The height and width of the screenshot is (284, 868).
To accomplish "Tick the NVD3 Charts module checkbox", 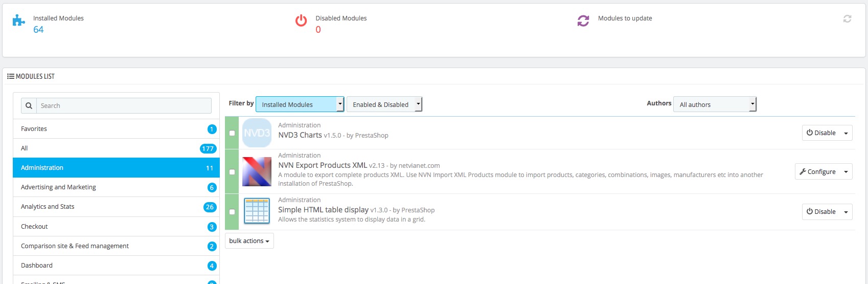I will 232,133.
